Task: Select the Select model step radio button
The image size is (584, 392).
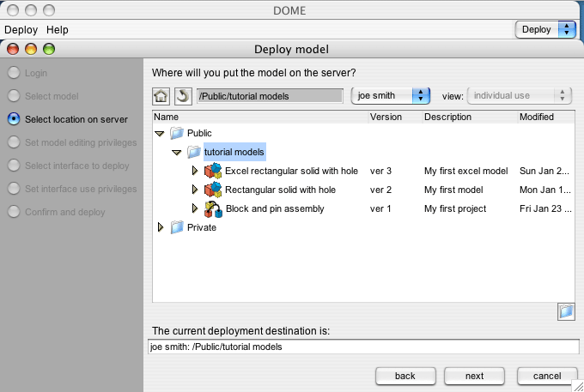Action: [14, 96]
